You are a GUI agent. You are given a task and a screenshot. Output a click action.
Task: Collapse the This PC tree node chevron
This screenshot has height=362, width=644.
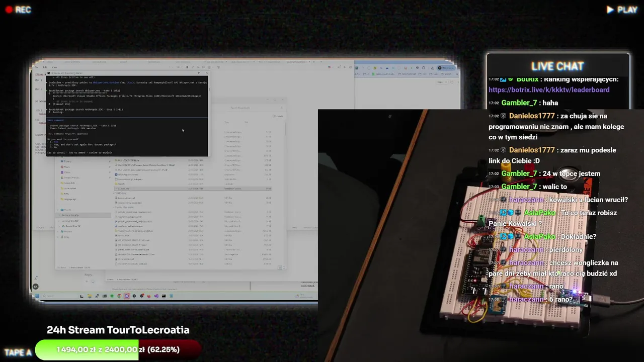[x=57, y=210]
